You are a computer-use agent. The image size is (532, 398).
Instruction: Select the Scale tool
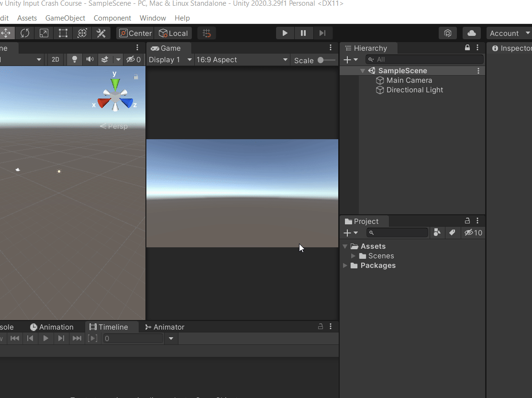pyautogui.click(x=44, y=33)
